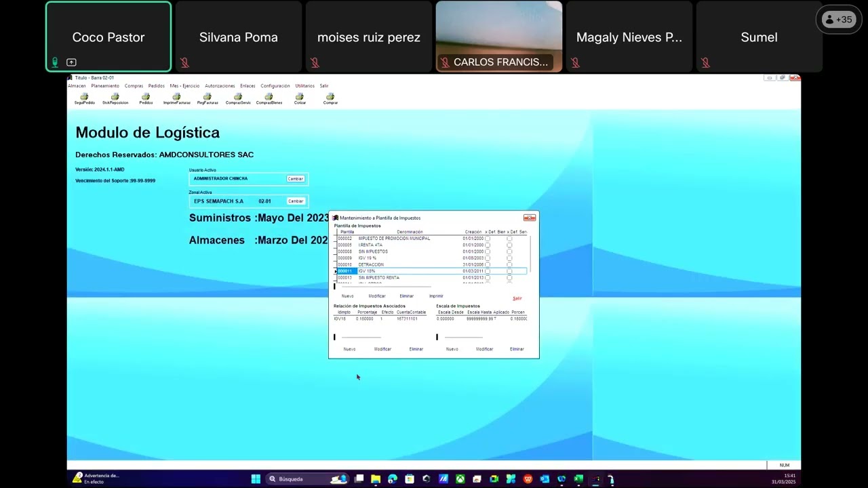This screenshot has height=488, width=868.
Task: Toggle Def. Serv checkbox for IMPUESTO DE PROMOCION MUNICIPAL
Action: point(509,239)
